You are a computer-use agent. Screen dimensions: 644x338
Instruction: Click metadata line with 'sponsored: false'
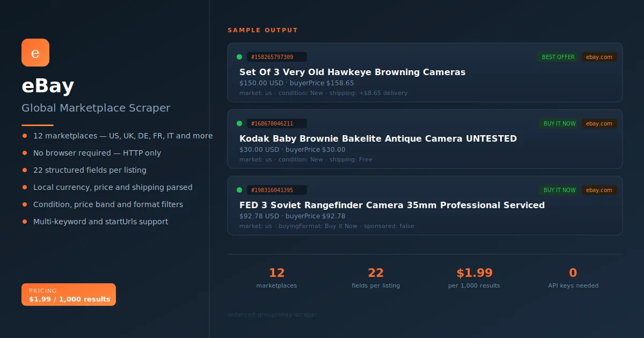[x=327, y=226]
